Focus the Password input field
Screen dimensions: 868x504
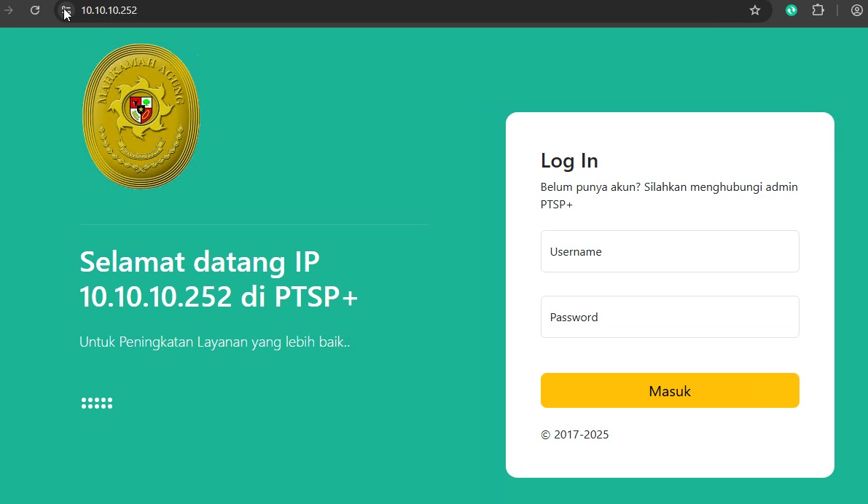670,317
